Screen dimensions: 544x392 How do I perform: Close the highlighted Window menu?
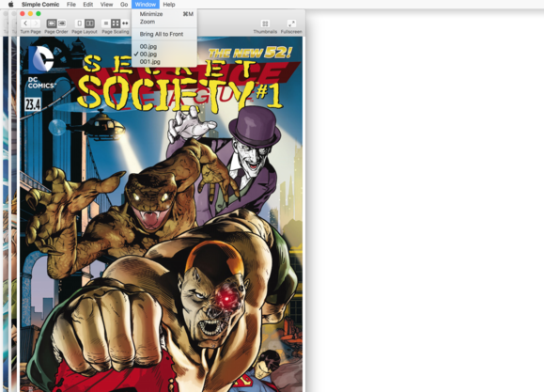(146, 4)
